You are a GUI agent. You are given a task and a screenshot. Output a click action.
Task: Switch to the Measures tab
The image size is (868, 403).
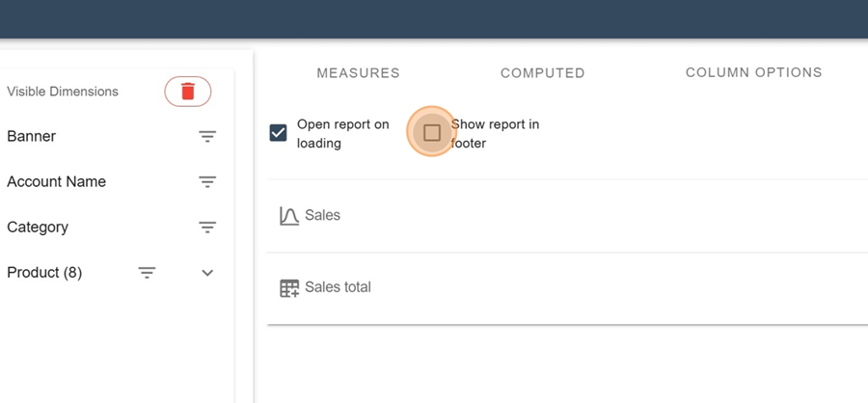point(358,73)
